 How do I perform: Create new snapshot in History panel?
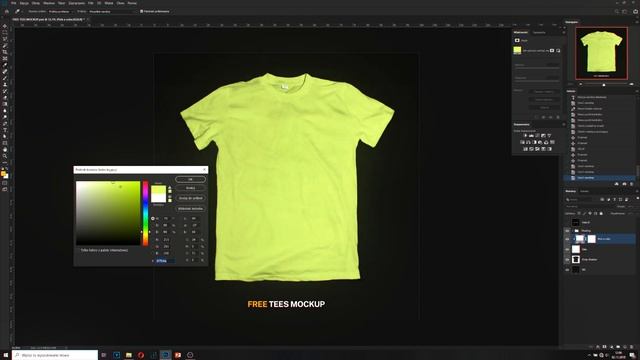(x=624, y=184)
